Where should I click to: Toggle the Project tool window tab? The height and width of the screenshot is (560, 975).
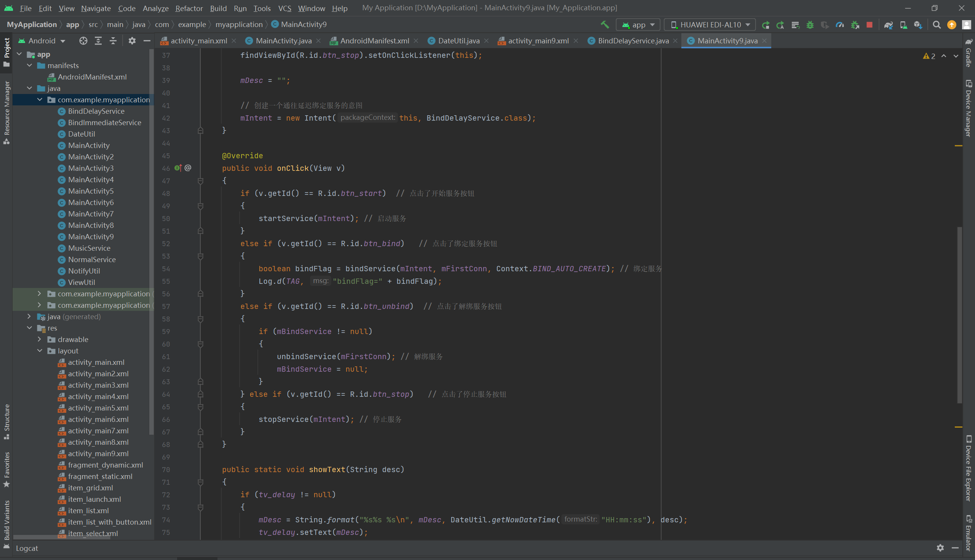(x=6, y=52)
